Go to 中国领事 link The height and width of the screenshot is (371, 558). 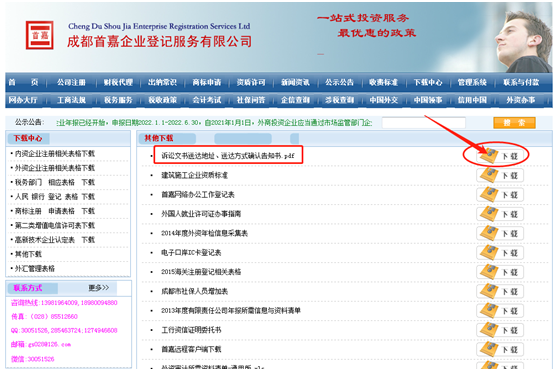[428, 100]
